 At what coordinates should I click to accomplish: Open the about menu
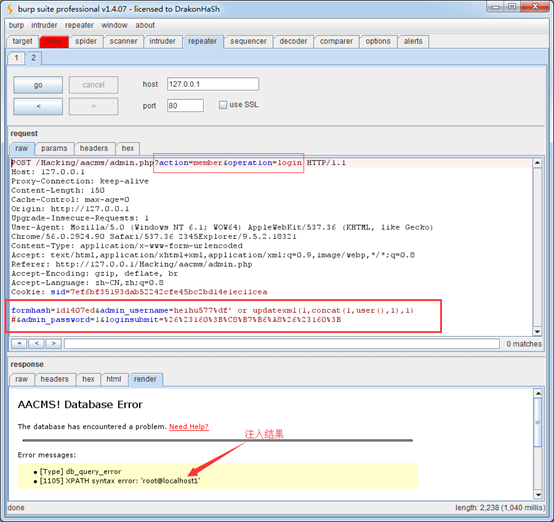click(145, 25)
